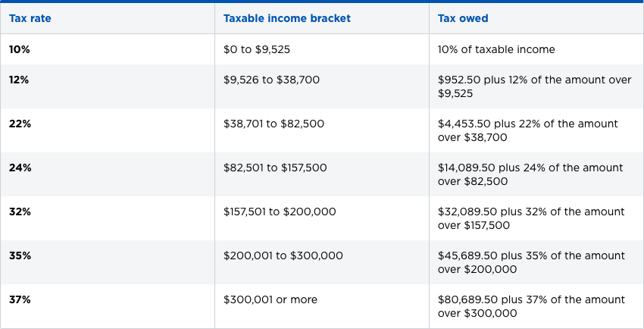This screenshot has height=329, width=644.
Task: Click the "$157,501 to $200,000" bracket cell
Action: point(280,211)
